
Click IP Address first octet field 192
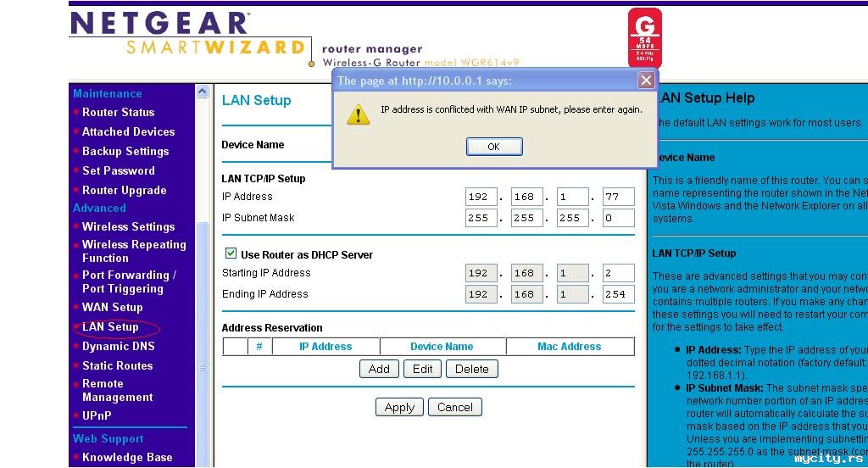pos(481,197)
